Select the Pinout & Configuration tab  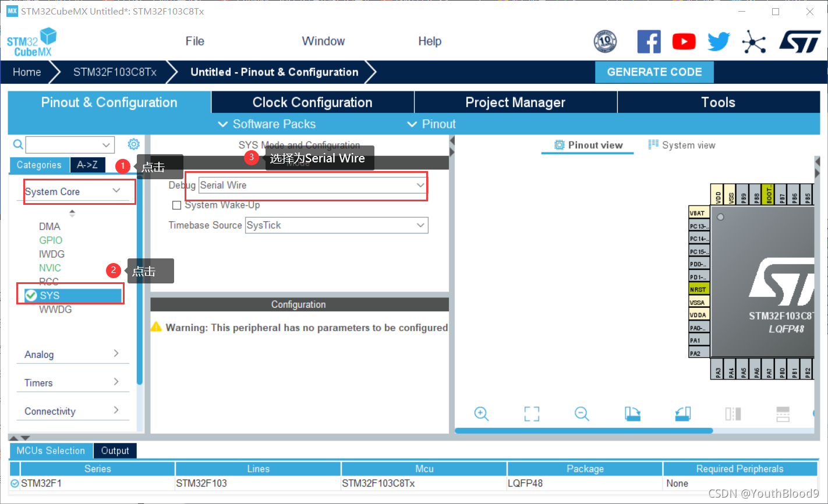click(x=109, y=102)
